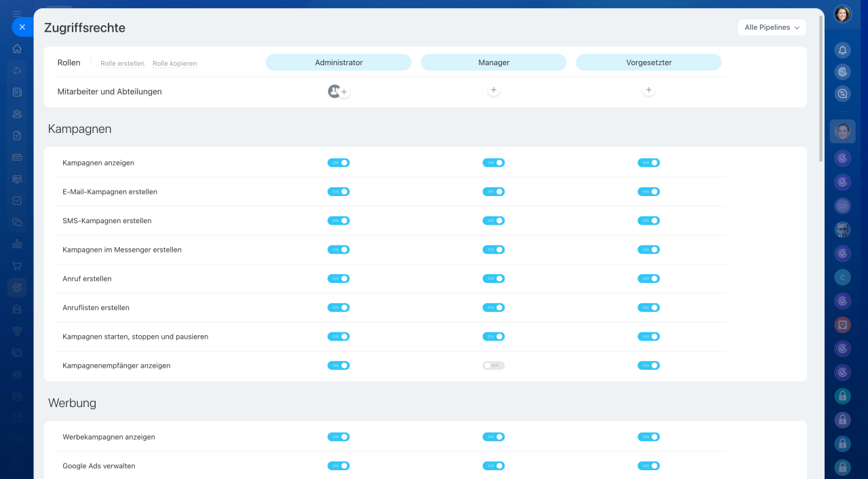
Task: Open the SD contact avatar in right bar
Action: 842,206
